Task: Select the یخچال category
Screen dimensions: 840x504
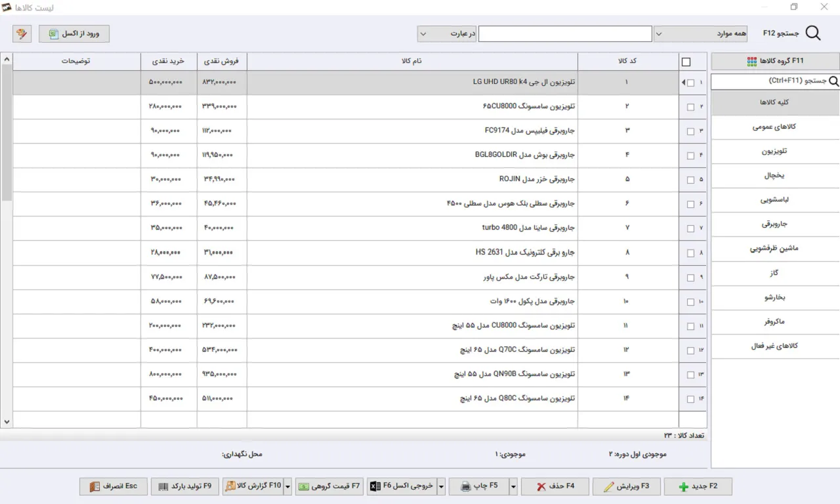Action: pos(775,176)
